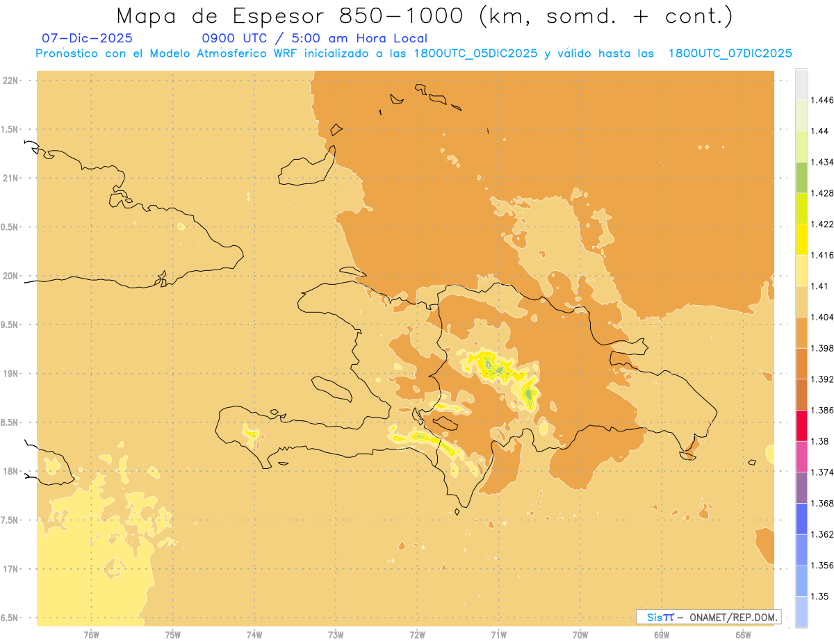834x644 pixels.
Task: Click the color bar value "1.392"
Action: click(x=822, y=379)
